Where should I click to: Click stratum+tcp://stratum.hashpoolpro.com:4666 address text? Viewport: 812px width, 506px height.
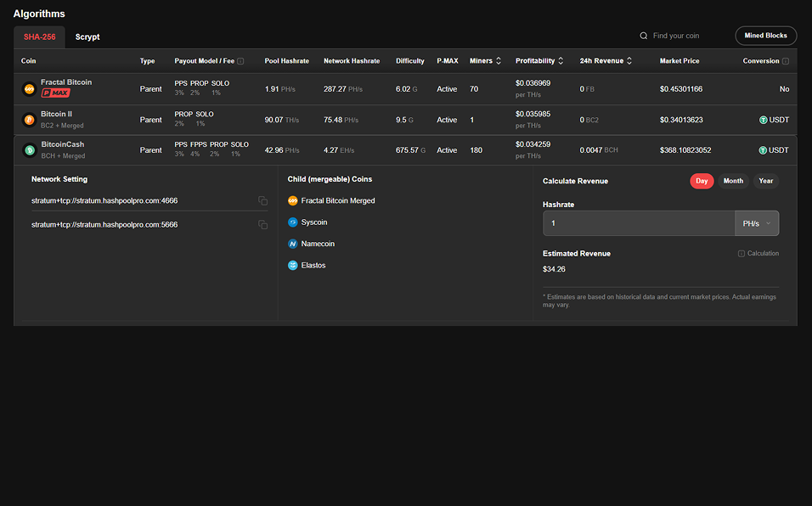pos(104,200)
